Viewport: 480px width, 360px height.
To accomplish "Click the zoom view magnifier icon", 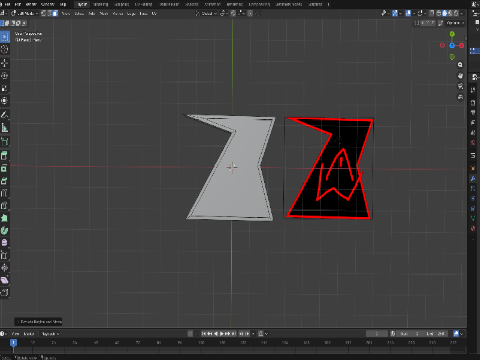I will [x=460, y=65].
